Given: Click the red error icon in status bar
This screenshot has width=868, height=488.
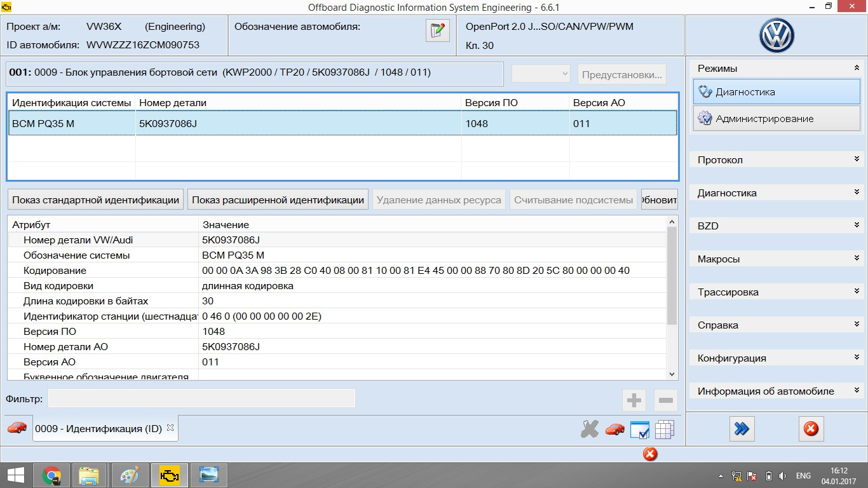Looking at the screenshot, I should [650, 454].
